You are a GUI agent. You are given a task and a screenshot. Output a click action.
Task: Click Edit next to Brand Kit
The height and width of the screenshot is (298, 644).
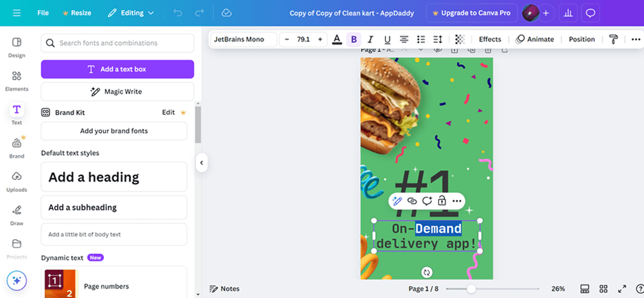(168, 112)
